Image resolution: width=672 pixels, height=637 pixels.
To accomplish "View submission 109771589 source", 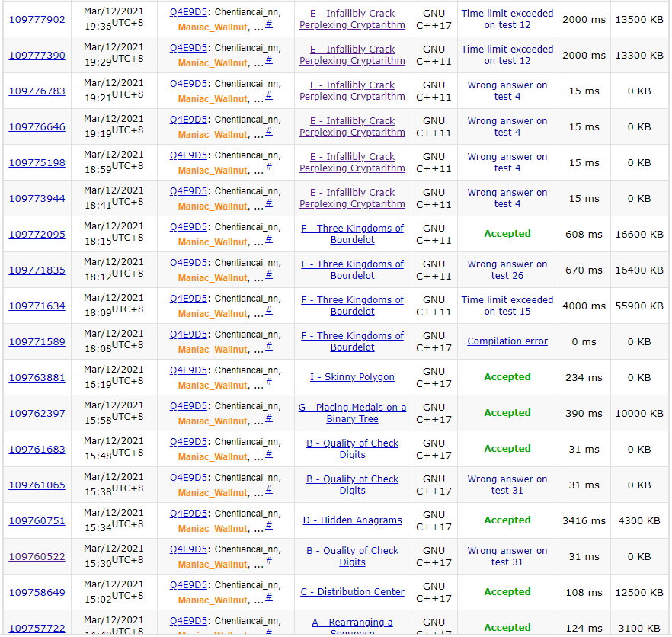I will (37, 341).
